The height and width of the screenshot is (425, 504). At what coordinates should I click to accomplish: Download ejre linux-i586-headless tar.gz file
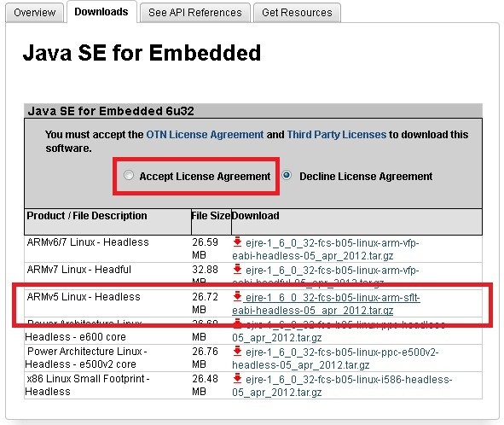[342, 386]
